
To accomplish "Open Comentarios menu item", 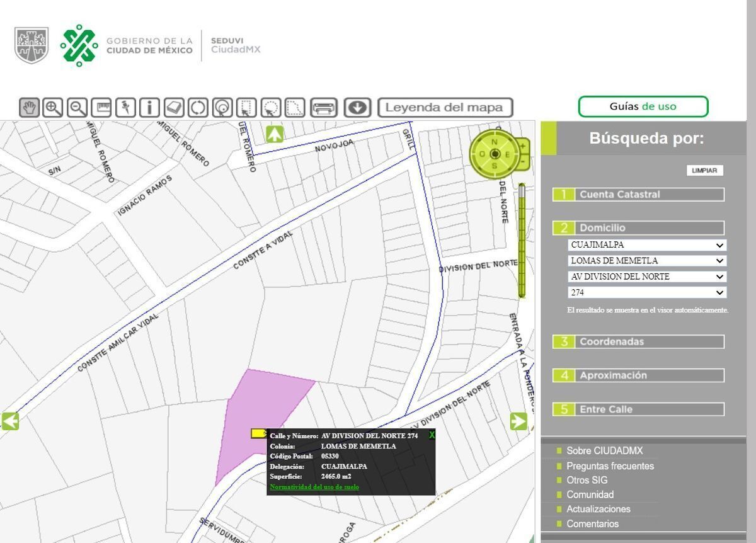I will 592,523.
